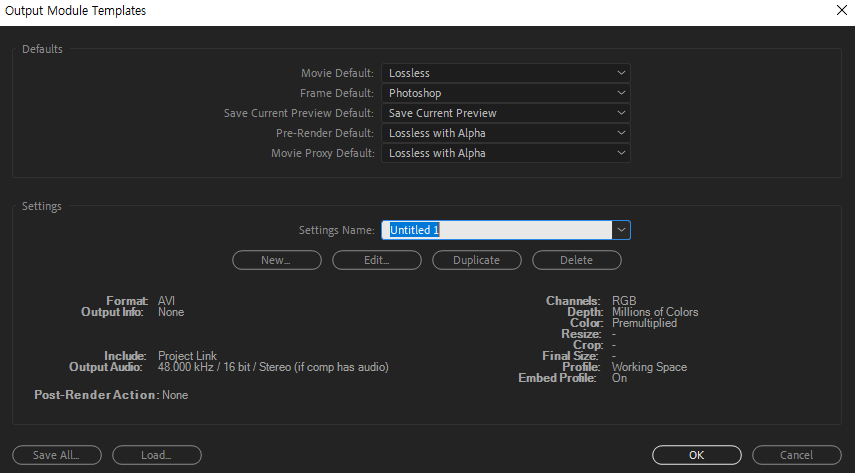
Task: Expand the Settings Name dropdown arrow
Action: coord(621,230)
